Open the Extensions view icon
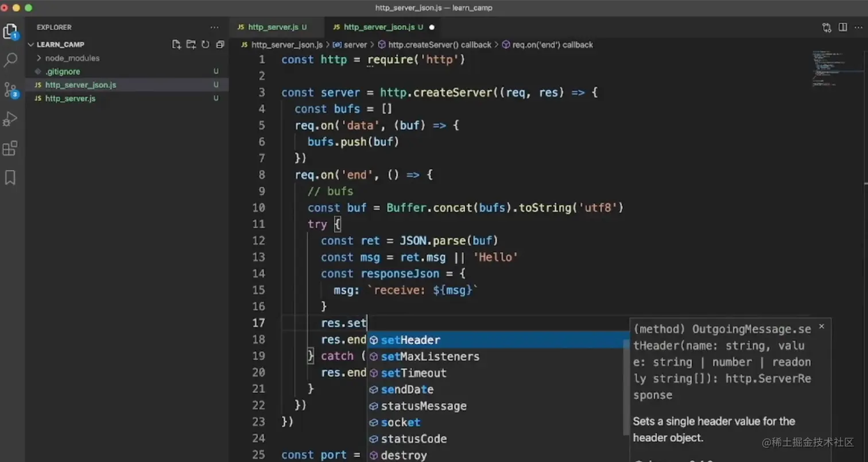Screen dimensions: 868x462 [x=10, y=148]
